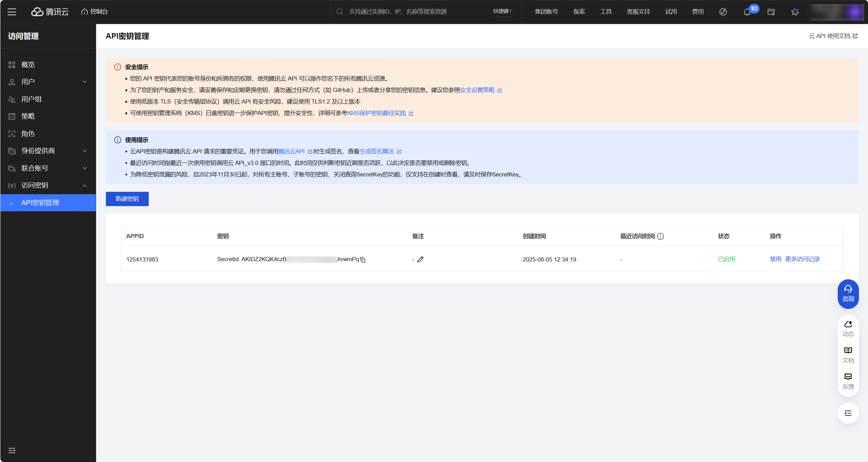Image resolution: width=868 pixels, height=462 pixels.
Task: Open the 费用 menu
Action: 698,12
